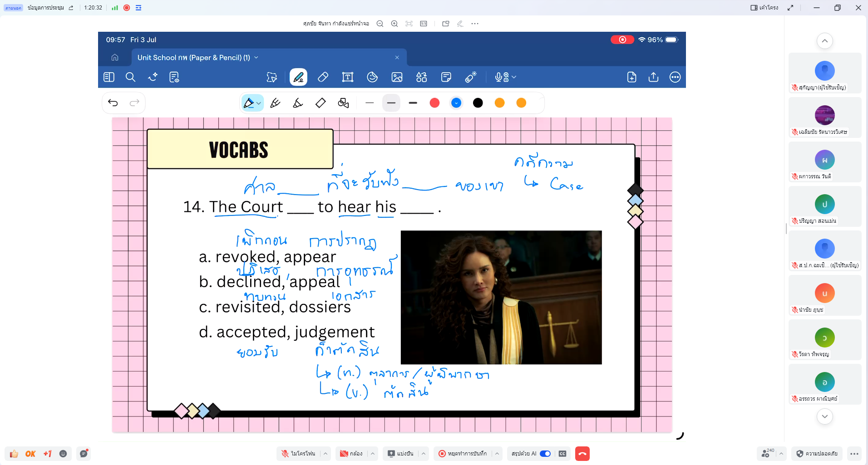Expand participants options arrow
This screenshot has width=868, height=465.
coord(781,454)
